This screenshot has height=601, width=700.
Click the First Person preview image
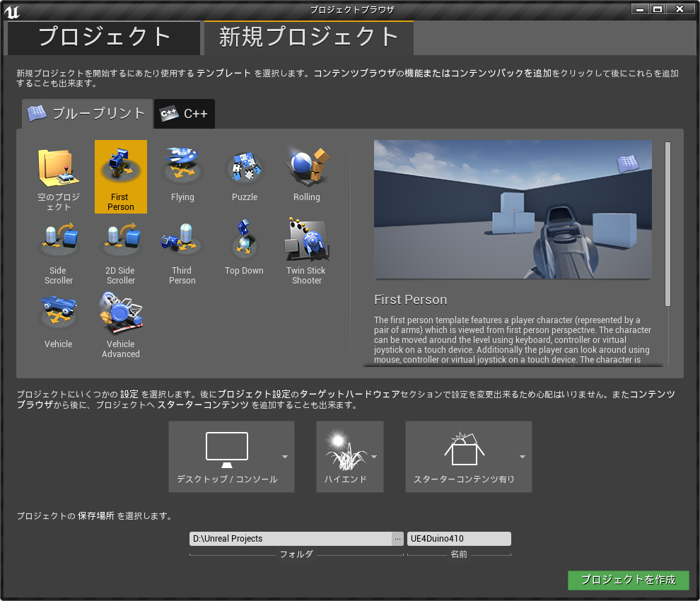coord(513,209)
